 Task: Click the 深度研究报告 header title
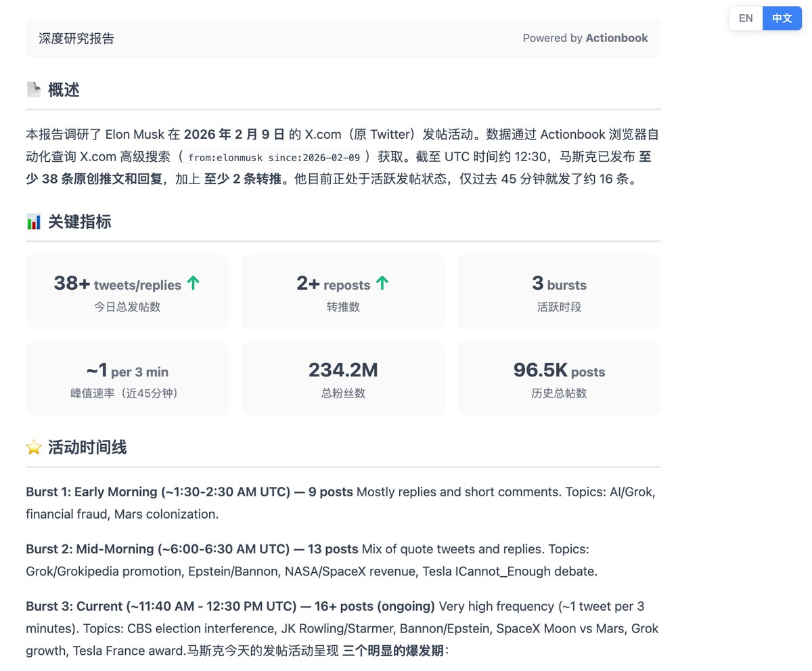pos(76,38)
